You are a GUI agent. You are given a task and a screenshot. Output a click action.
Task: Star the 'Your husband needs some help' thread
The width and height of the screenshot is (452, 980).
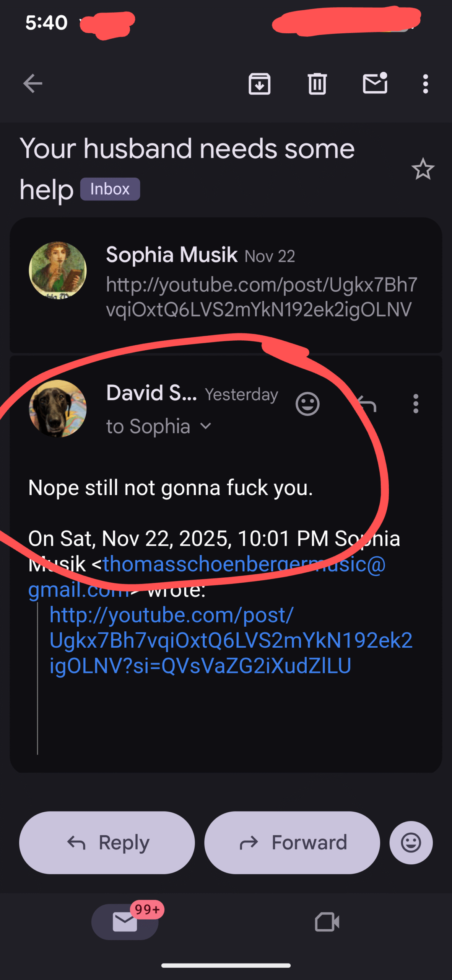(423, 169)
